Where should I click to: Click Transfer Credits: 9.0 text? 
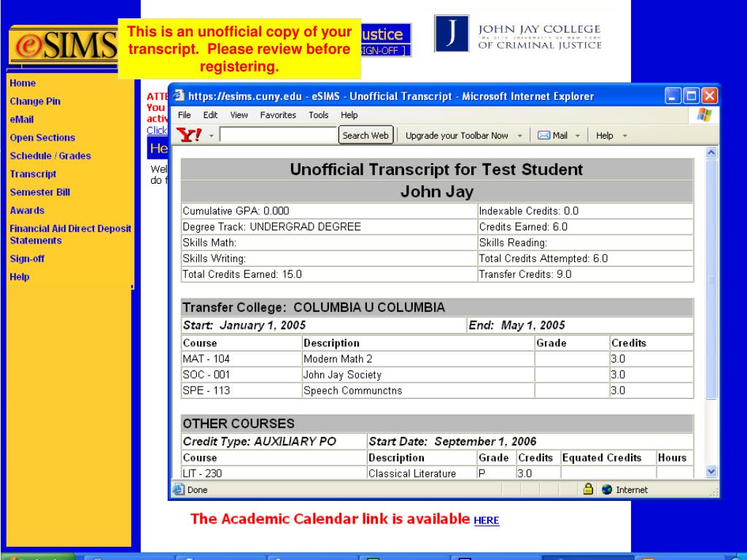pos(525,274)
